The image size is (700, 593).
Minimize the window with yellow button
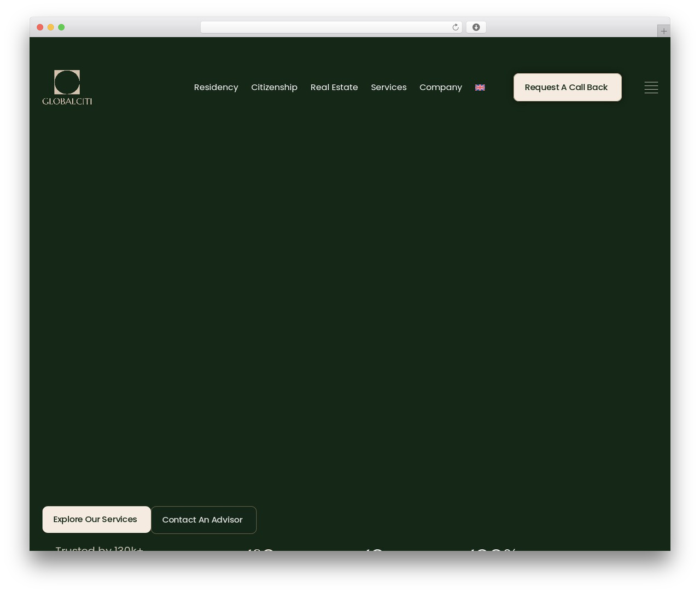tap(51, 27)
